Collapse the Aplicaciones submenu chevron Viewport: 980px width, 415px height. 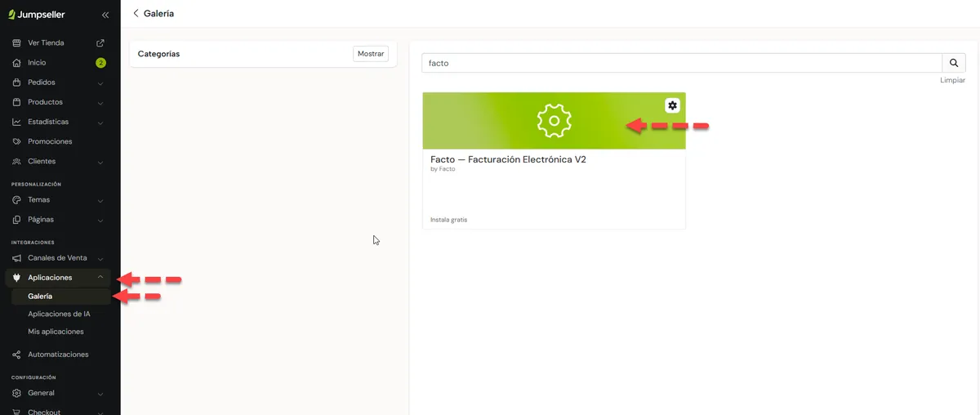(100, 278)
